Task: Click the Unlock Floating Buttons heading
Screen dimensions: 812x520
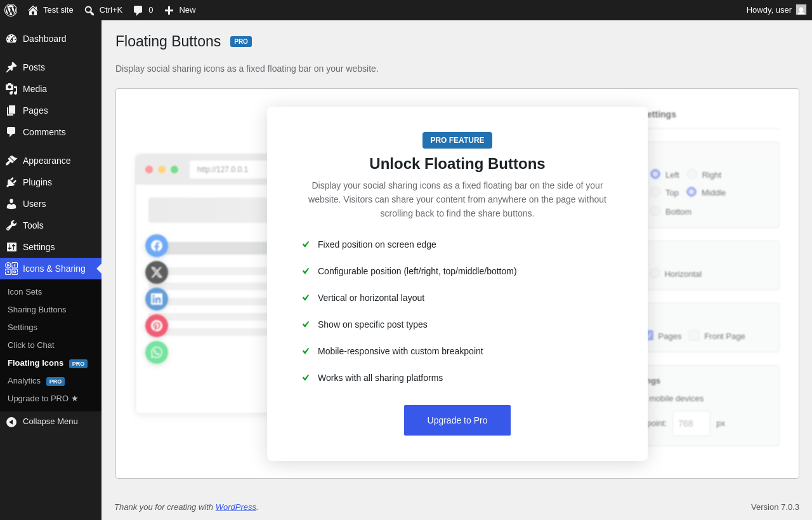Action: tap(457, 164)
